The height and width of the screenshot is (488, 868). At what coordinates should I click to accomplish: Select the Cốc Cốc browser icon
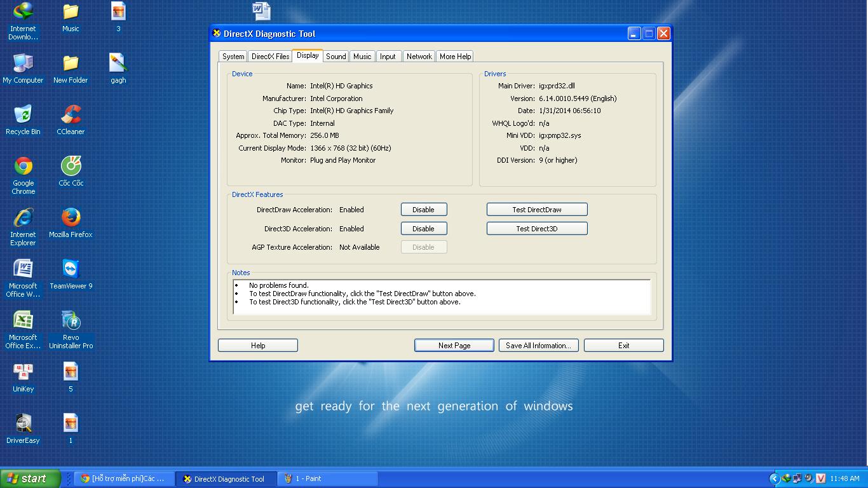(71, 167)
